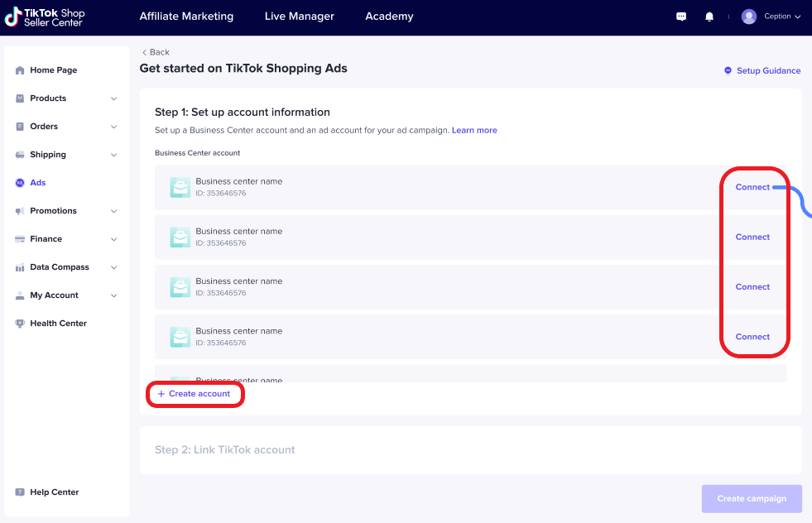Viewport: 812px width, 523px height.
Task: Click the Create account link
Action: tap(195, 394)
